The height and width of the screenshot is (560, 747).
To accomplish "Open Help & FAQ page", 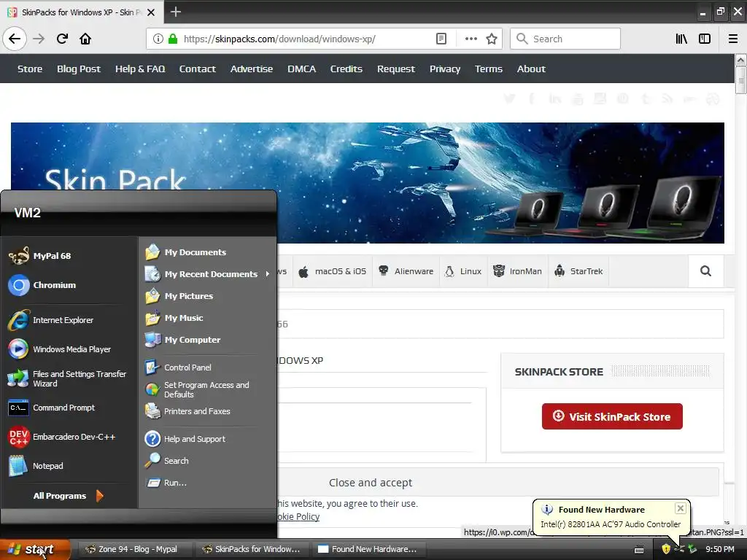I will pyautogui.click(x=140, y=69).
